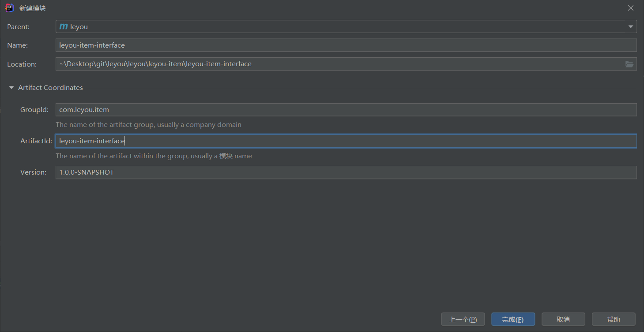Viewport: 644px width, 332px height.
Task: Click the 'Name:' label
Action: coord(18,45)
